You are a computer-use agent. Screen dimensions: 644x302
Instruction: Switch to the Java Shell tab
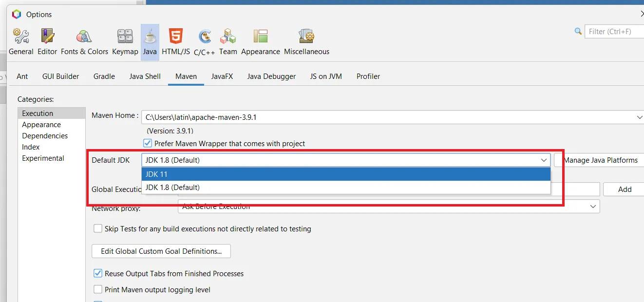[145, 76]
